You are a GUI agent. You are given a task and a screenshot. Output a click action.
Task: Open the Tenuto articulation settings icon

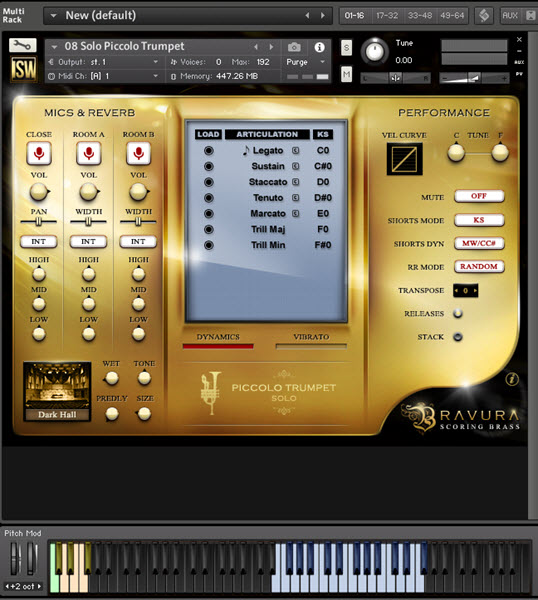coord(295,197)
